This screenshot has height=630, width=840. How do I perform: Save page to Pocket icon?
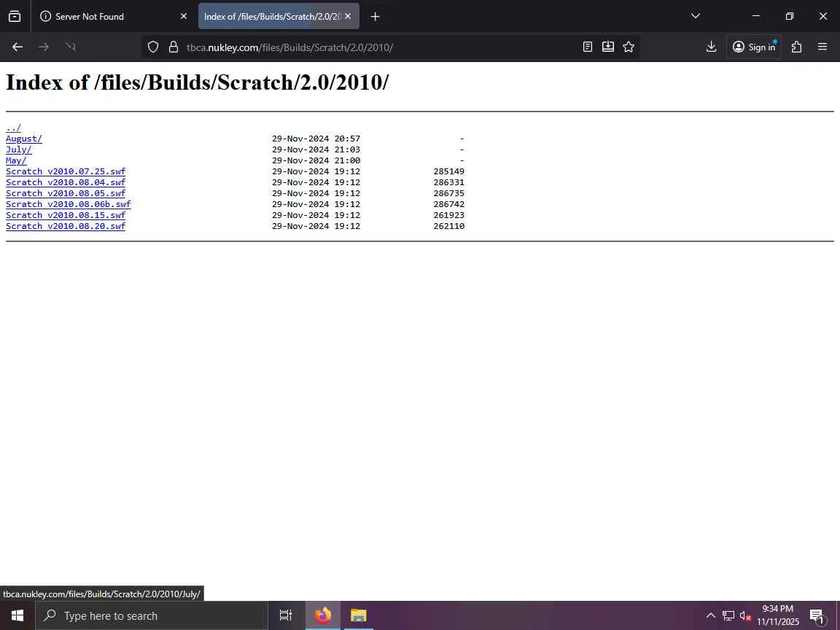(608, 47)
